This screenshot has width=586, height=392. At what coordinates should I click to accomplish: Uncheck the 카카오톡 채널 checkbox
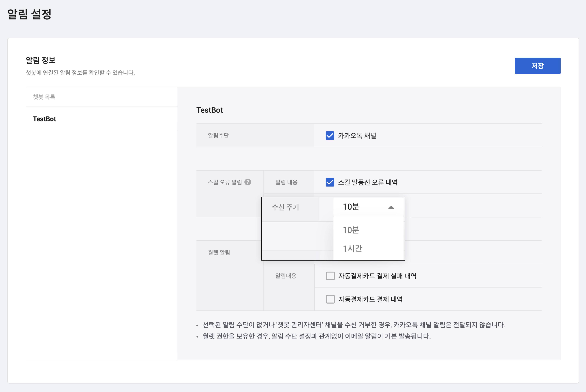click(x=330, y=136)
